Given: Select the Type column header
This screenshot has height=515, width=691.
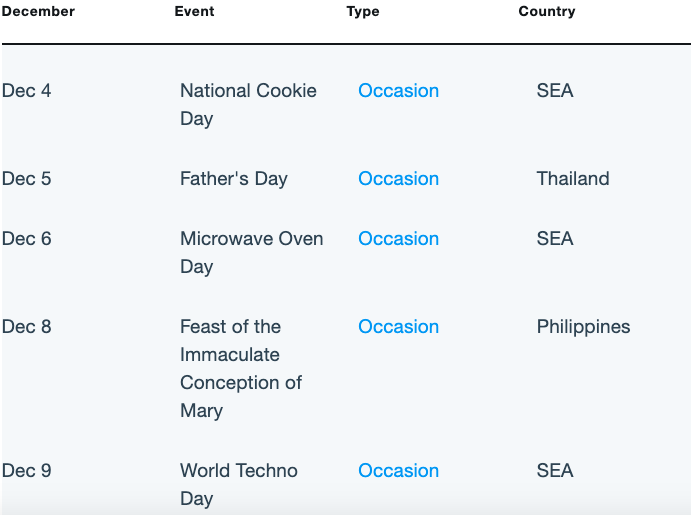Looking at the screenshot, I should point(363,11).
